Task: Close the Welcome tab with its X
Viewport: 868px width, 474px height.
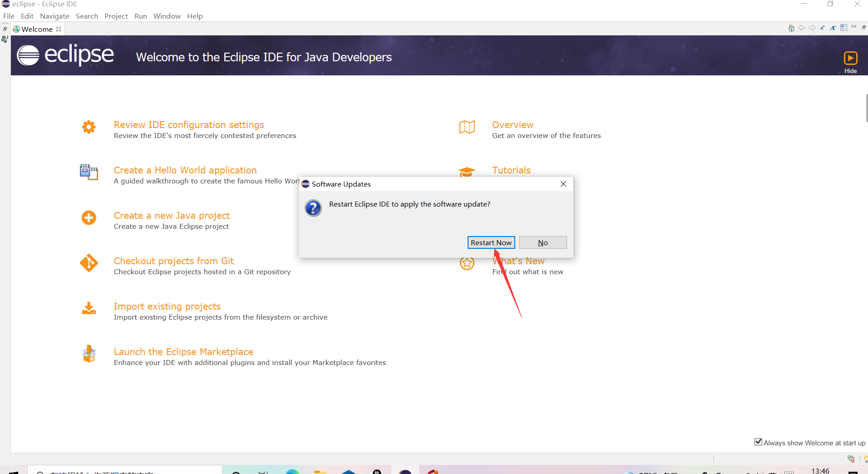Action: 59,29
